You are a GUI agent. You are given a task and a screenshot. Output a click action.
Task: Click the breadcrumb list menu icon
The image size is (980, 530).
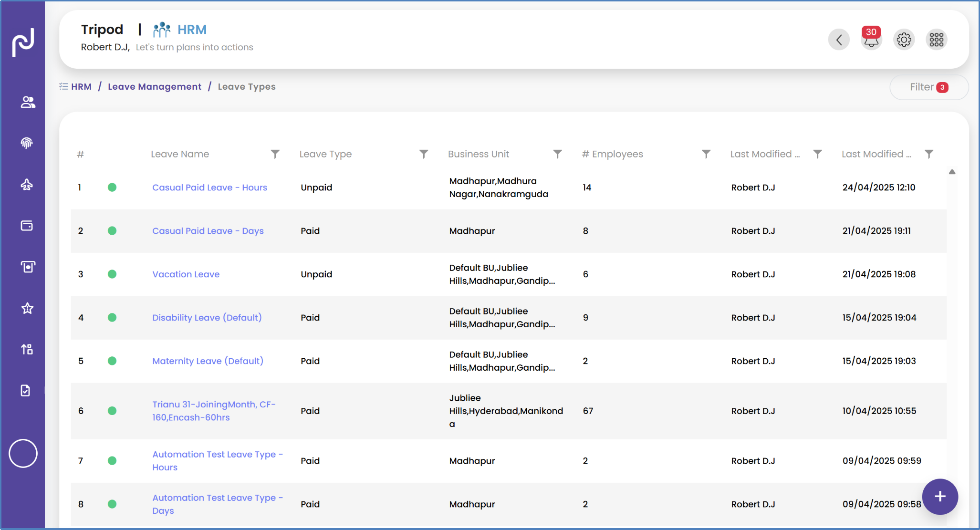coord(63,86)
